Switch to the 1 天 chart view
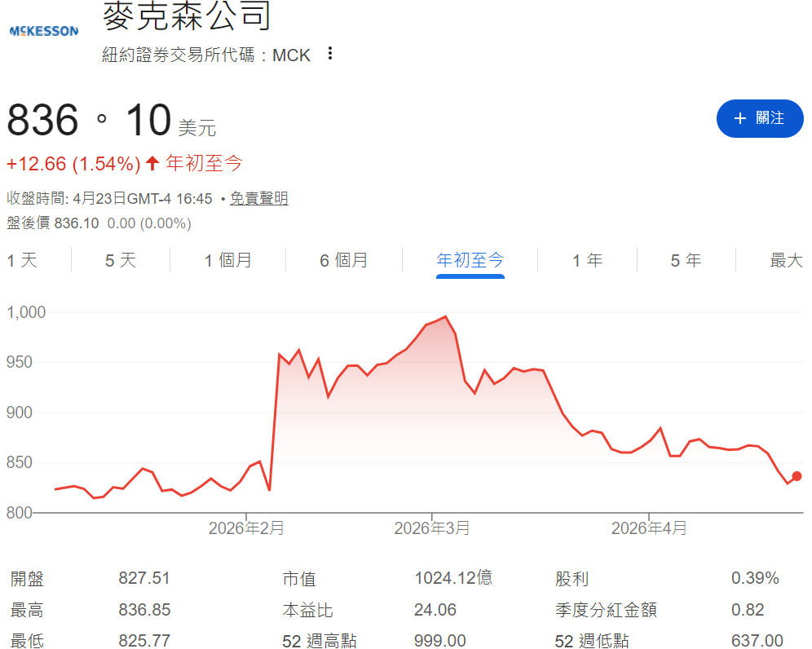812x649 pixels. click(x=23, y=259)
